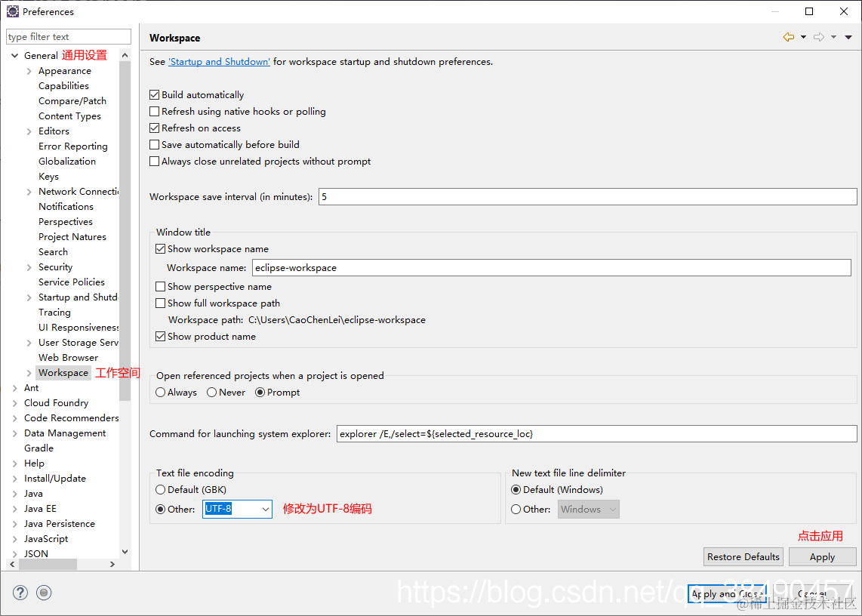Enable Show perspective name checkbox
The height and width of the screenshot is (616, 862).
[161, 287]
